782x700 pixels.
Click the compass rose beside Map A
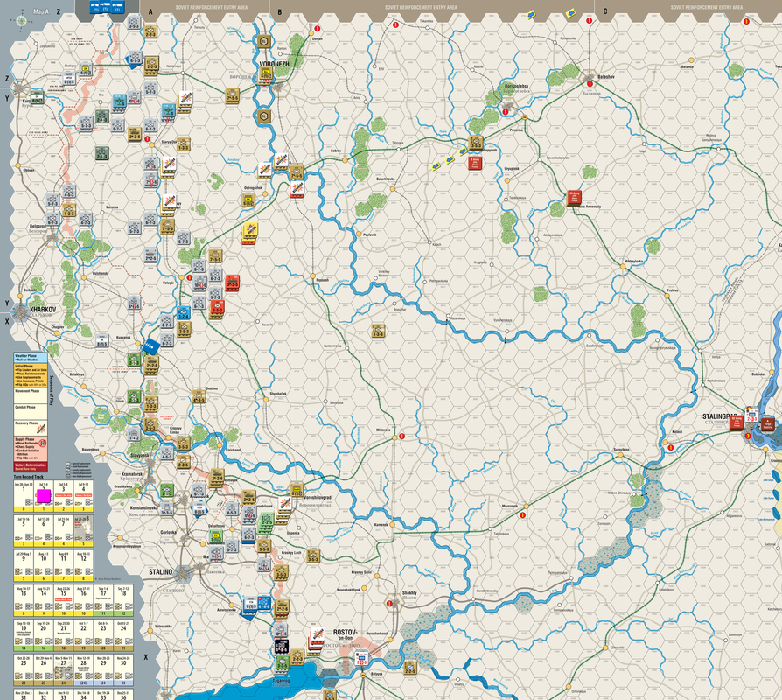[22, 21]
